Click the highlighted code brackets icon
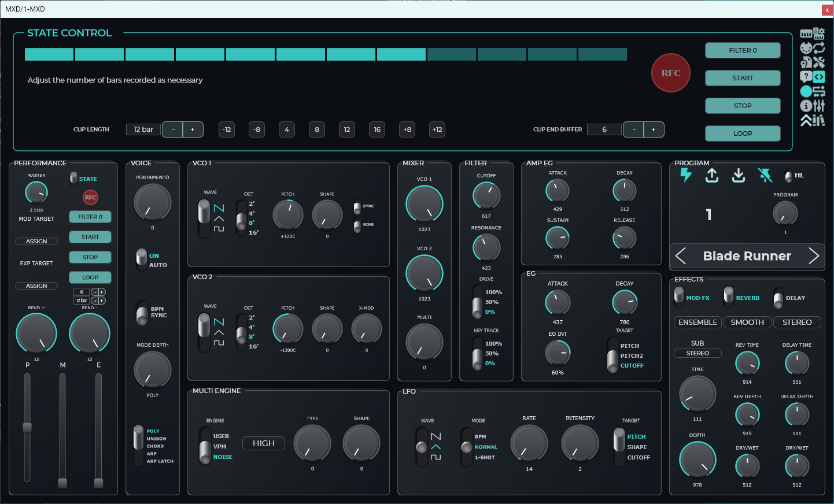Viewport: 834px width, 504px height. coord(819,77)
